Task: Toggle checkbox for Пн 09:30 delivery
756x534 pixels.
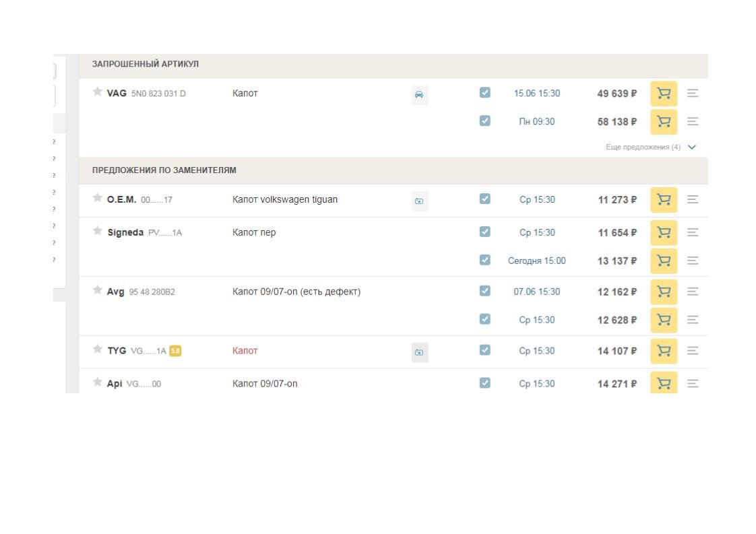Action: (485, 121)
